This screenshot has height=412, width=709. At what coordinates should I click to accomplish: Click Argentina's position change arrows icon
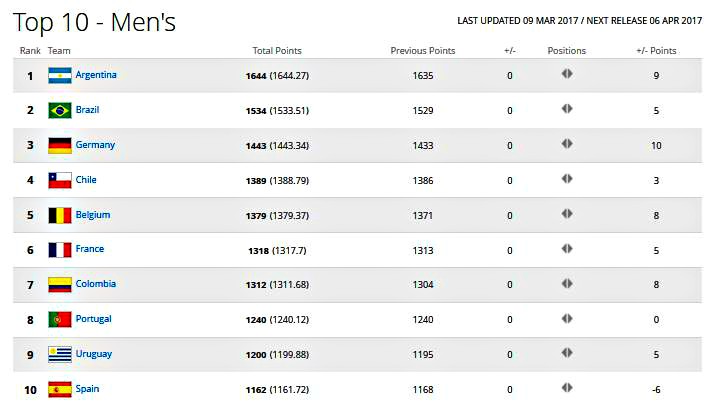(567, 73)
